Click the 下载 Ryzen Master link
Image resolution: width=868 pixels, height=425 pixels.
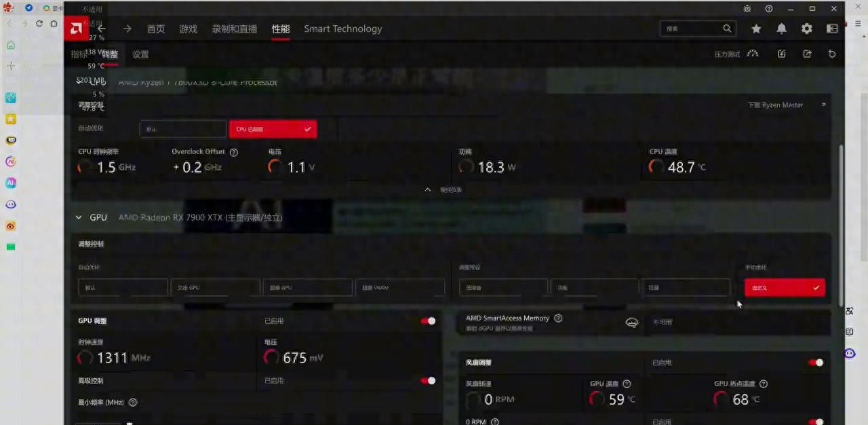[775, 105]
